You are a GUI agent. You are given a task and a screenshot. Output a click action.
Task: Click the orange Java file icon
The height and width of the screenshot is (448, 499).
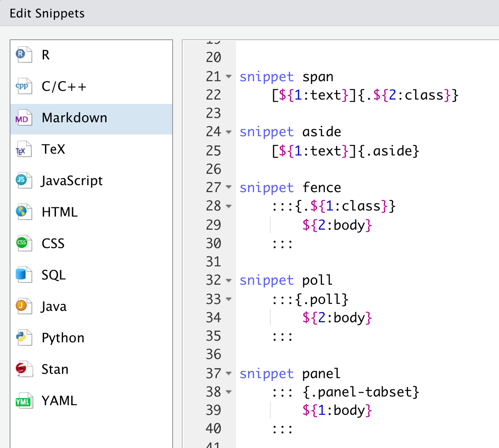click(24, 306)
